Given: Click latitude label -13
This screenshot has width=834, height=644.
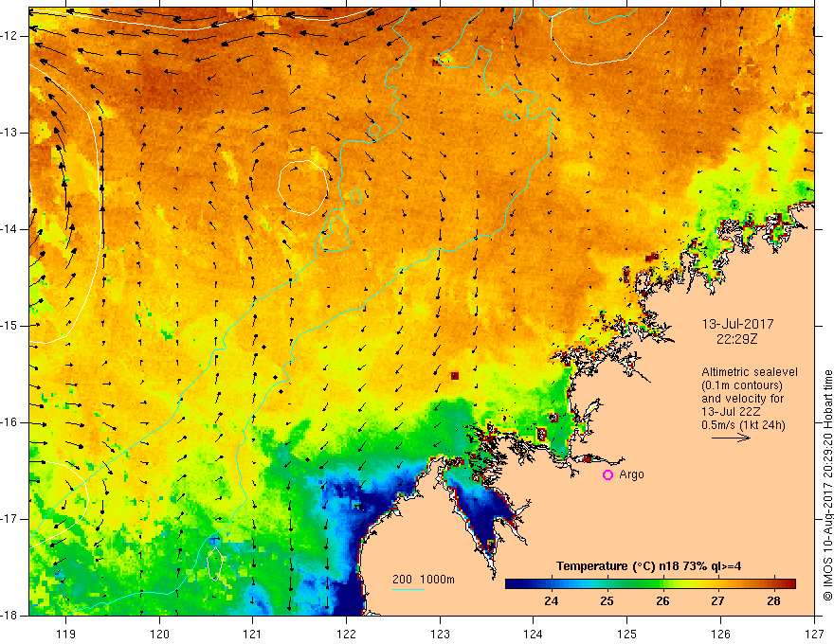Looking at the screenshot, I should [10, 133].
